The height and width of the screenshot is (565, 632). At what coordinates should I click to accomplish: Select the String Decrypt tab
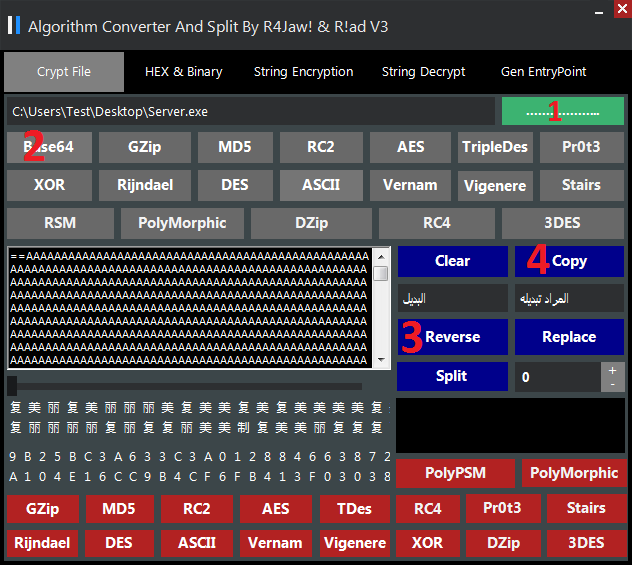pyautogui.click(x=423, y=72)
